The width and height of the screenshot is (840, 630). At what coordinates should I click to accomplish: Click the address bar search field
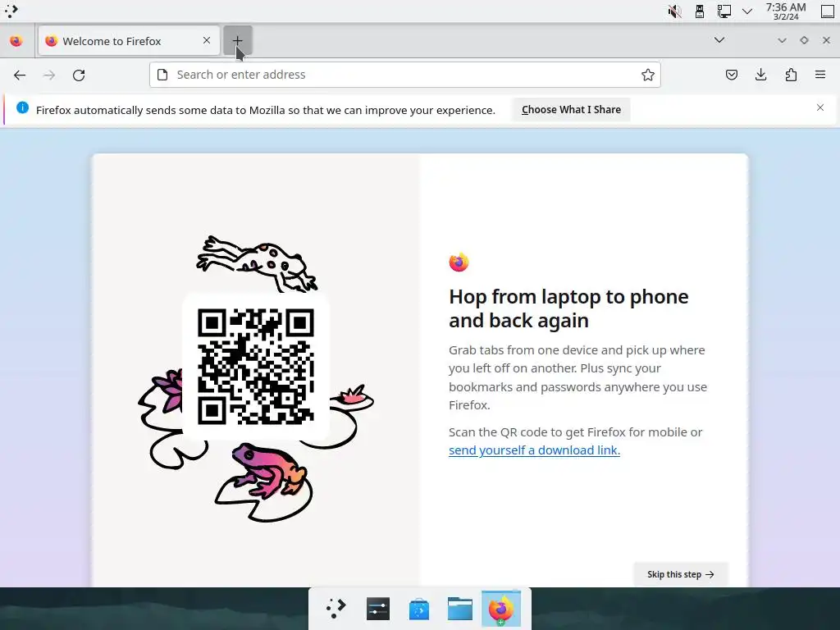[x=405, y=75]
